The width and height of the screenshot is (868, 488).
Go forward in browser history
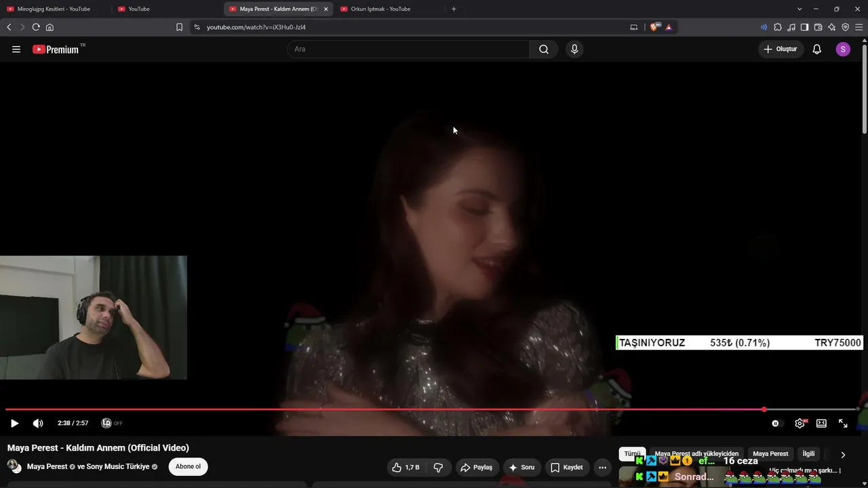22,27
